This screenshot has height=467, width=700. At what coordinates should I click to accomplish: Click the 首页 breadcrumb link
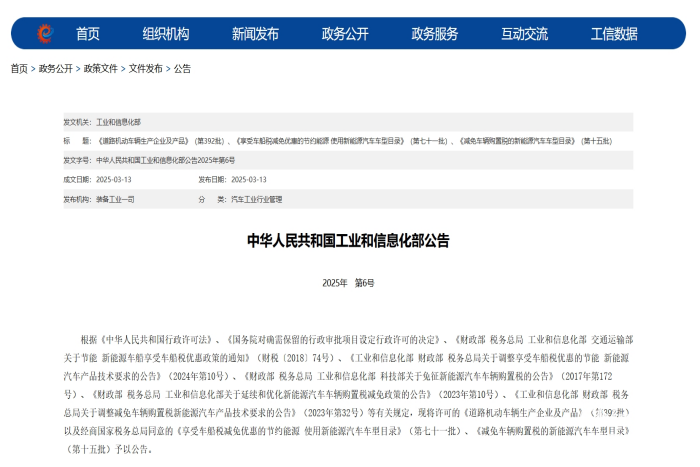tap(19, 69)
